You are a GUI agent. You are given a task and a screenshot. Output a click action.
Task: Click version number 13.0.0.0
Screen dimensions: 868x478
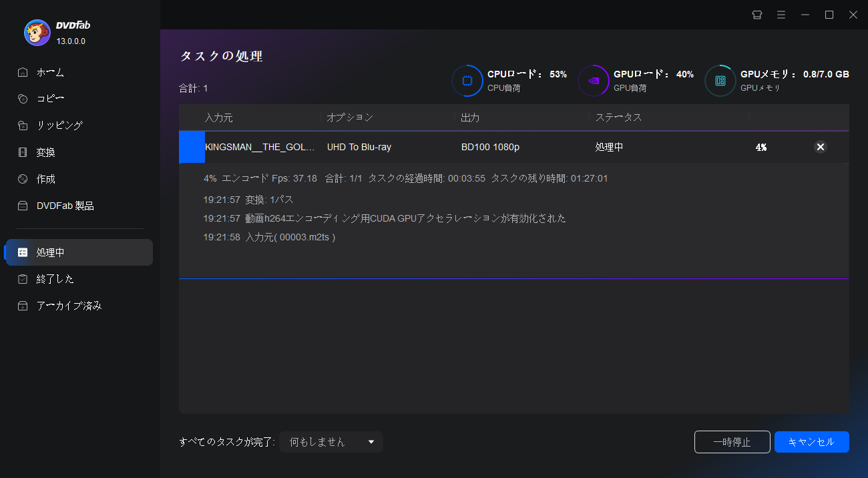71,41
